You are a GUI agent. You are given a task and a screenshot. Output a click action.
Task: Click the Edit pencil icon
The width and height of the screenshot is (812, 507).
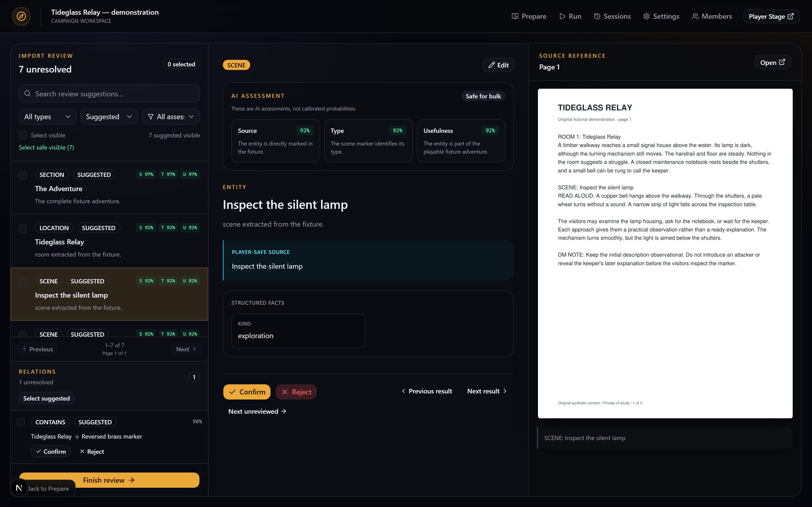(492, 65)
